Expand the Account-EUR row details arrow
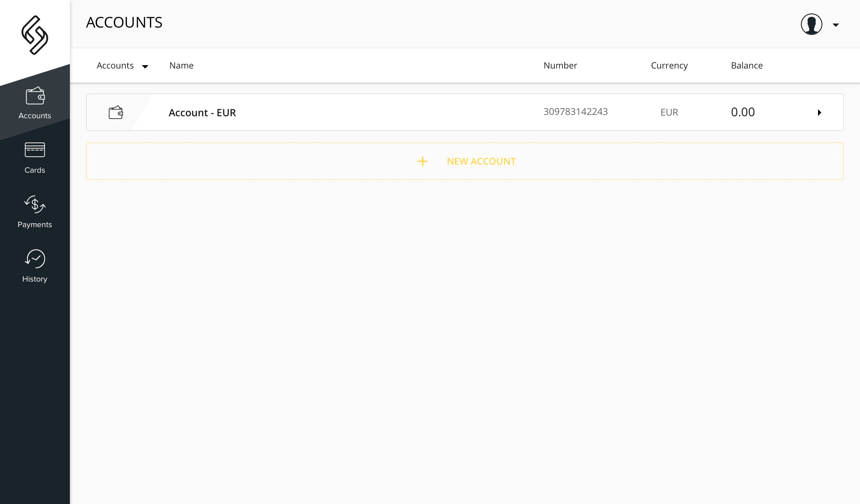The image size is (860, 504). pyautogui.click(x=819, y=112)
